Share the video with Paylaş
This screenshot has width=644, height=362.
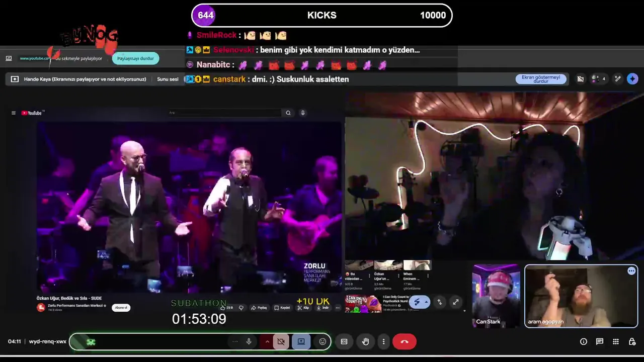pyautogui.click(x=259, y=308)
